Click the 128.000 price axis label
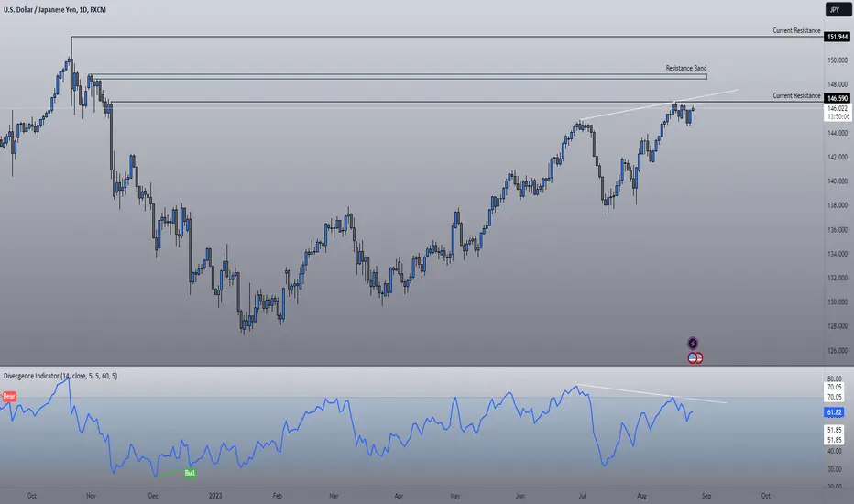The width and height of the screenshot is (854, 504). (838, 326)
